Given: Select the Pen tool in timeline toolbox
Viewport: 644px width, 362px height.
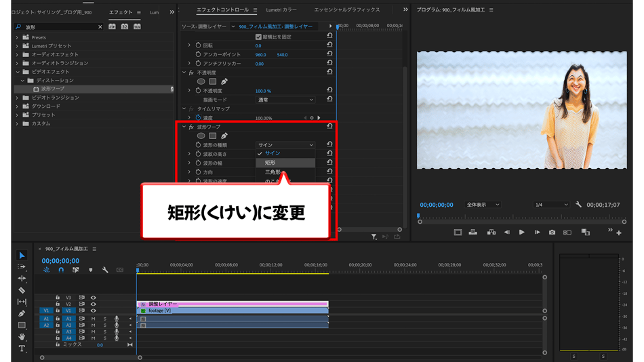Looking at the screenshot, I should point(22,313).
